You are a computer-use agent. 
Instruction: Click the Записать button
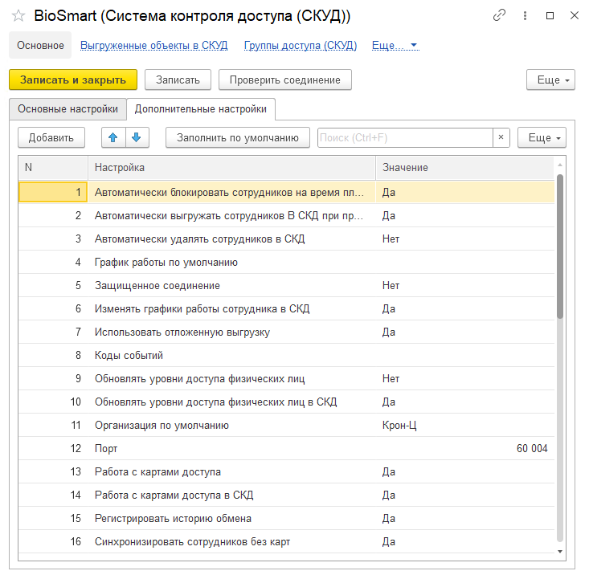(178, 80)
